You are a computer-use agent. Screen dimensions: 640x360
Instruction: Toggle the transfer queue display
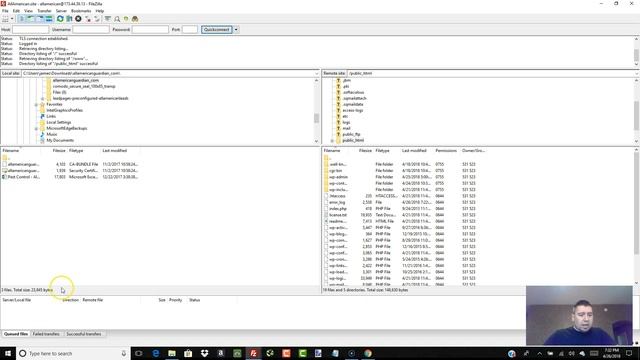tap(49, 19)
